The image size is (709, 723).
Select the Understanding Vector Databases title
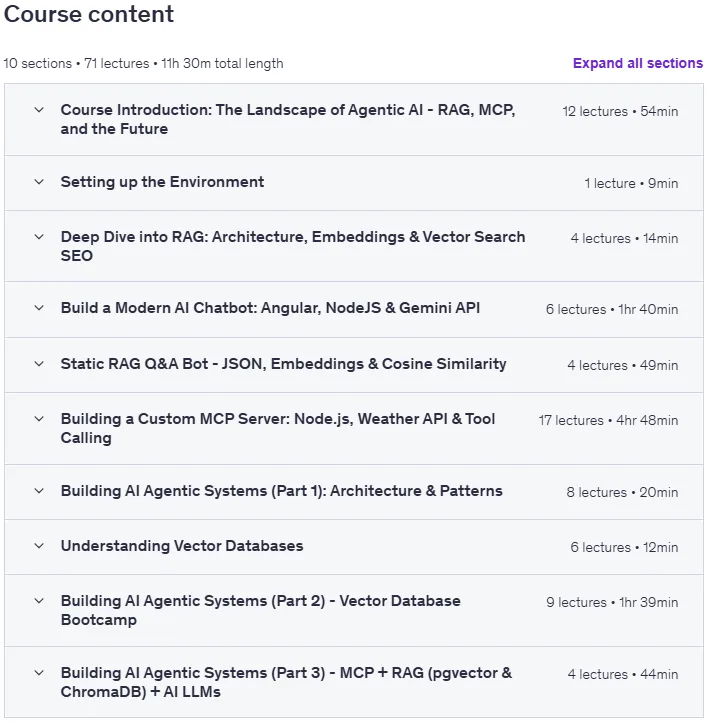[x=182, y=546]
